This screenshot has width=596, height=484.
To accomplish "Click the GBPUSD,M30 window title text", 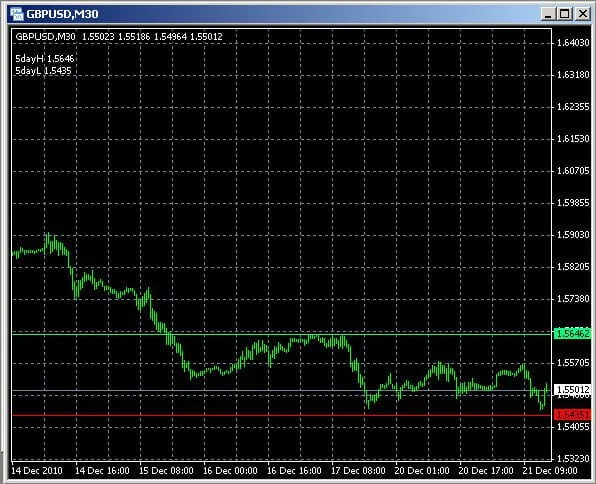I will click(x=62, y=14).
